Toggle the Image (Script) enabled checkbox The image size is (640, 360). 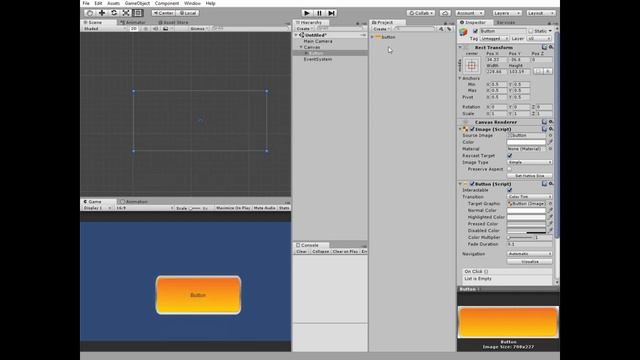coord(472,129)
